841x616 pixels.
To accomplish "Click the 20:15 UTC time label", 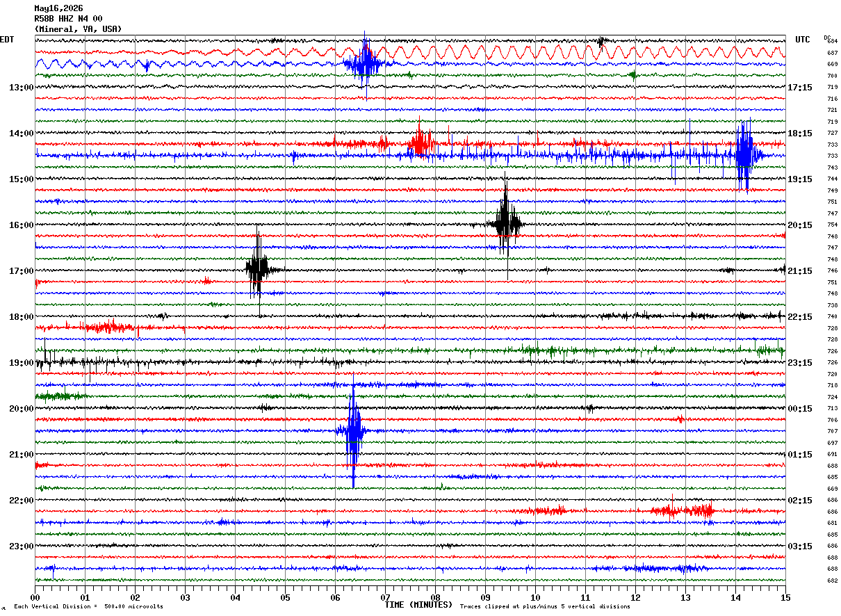I will point(800,225).
